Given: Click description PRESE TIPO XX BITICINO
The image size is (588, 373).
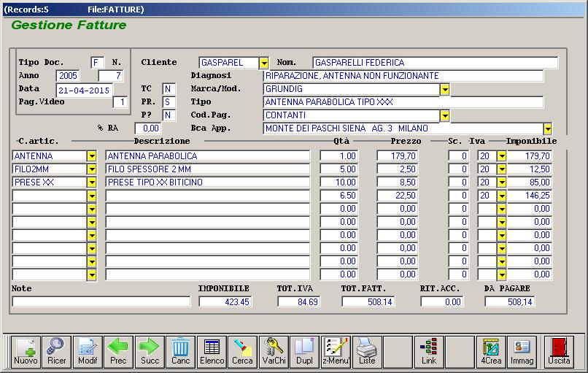Looking at the screenshot, I should coord(208,182).
